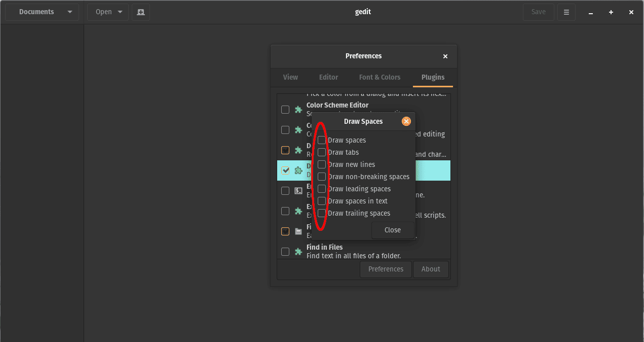This screenshot has height=342, width=644.
Task: Open the Font & Colors tab
Action: pyautogui.click(x=380, y=77)
